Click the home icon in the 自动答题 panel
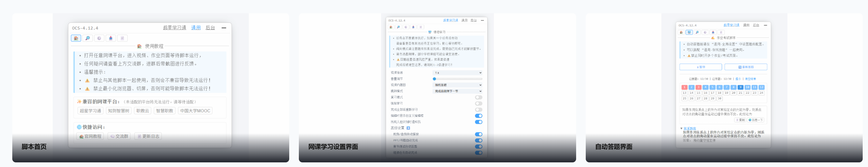868x167 pixels. (x=681, y=32)
